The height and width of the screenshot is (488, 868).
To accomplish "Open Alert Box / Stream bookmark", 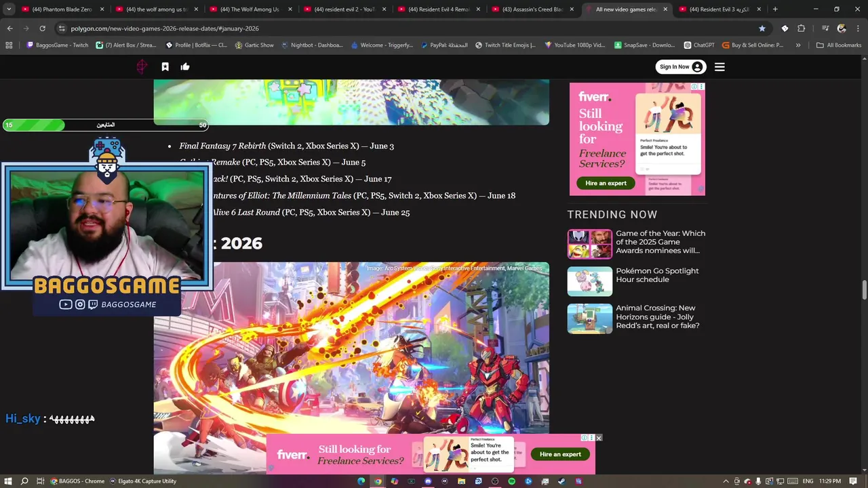I will (126, 45).
